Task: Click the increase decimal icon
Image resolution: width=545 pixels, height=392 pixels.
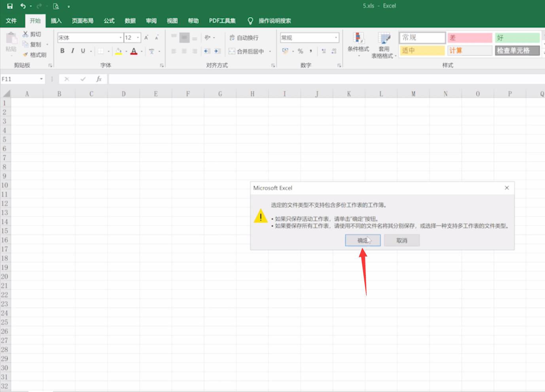Action: (x=324, y=51)
